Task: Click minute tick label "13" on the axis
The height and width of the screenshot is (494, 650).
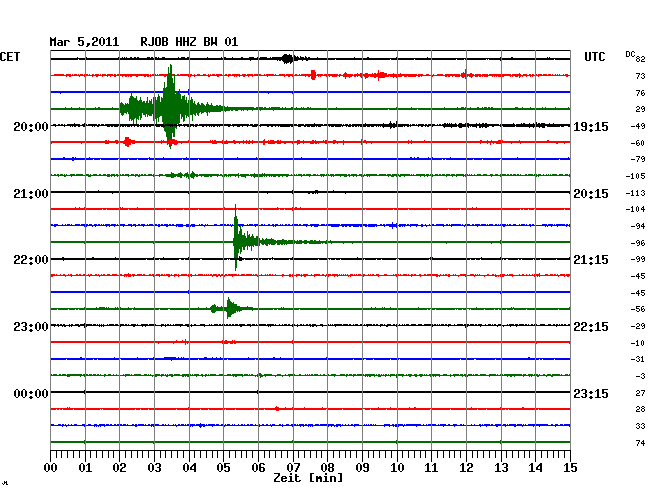Action: 501,468
